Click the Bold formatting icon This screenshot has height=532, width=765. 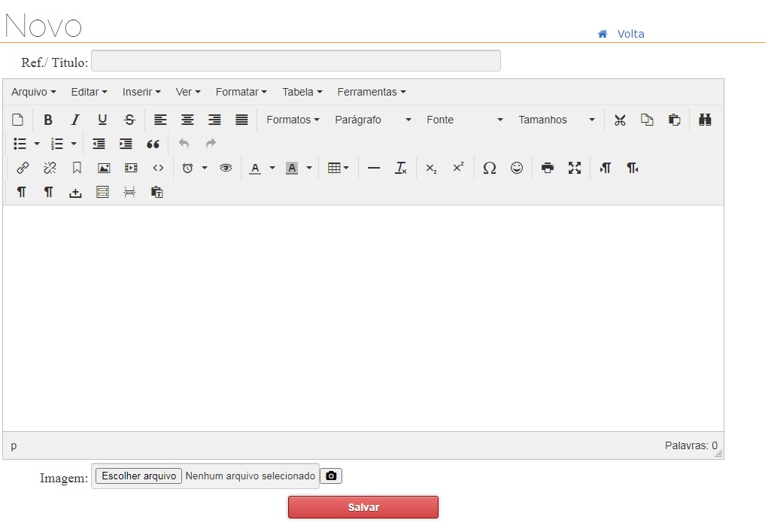coord(48,120)
